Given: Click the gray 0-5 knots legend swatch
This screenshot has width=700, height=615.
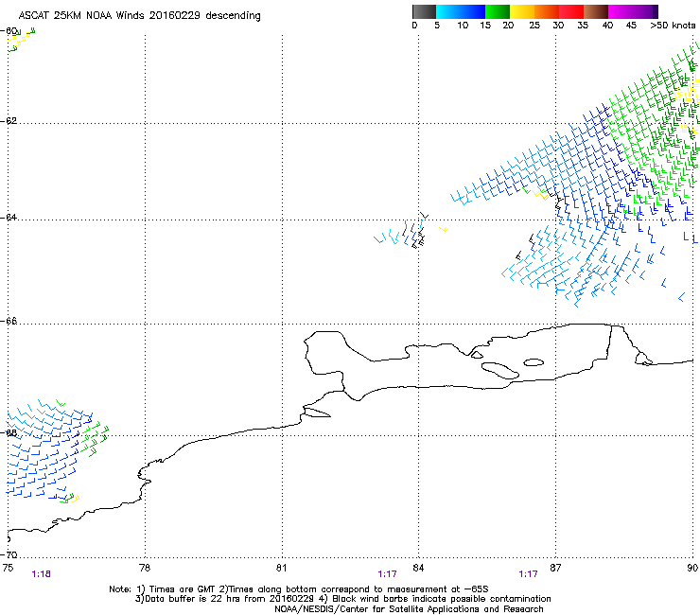Looking at the screenshot, I should click(x=424, y=11).
